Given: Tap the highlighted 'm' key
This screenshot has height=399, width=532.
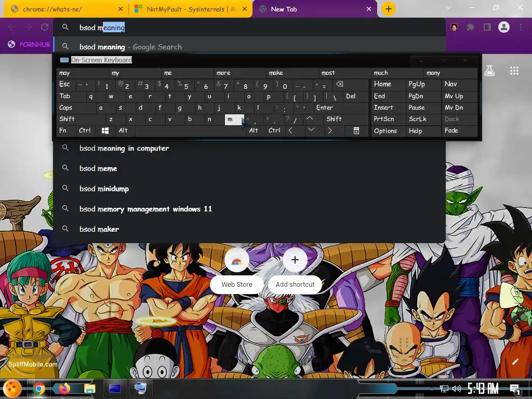Looking at the screenshot, I should [234, 119].
